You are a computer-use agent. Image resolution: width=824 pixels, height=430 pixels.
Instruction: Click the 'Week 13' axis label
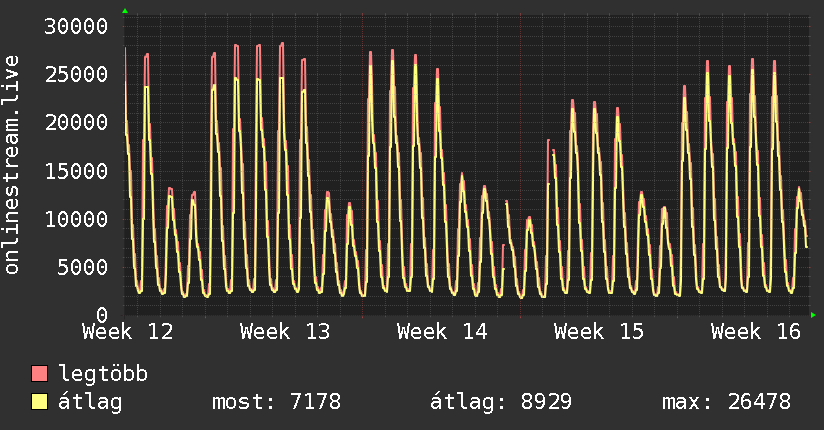click(285, 332)
